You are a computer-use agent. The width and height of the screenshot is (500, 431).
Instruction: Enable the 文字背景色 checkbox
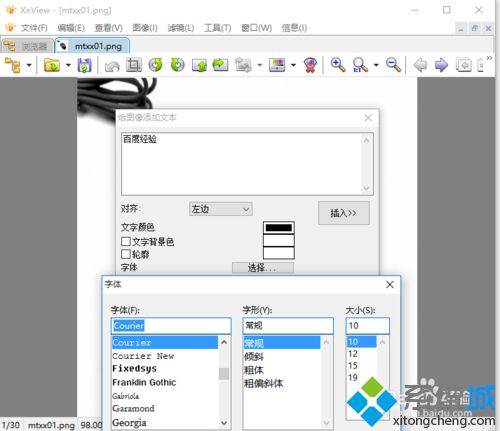pos(126,241)
